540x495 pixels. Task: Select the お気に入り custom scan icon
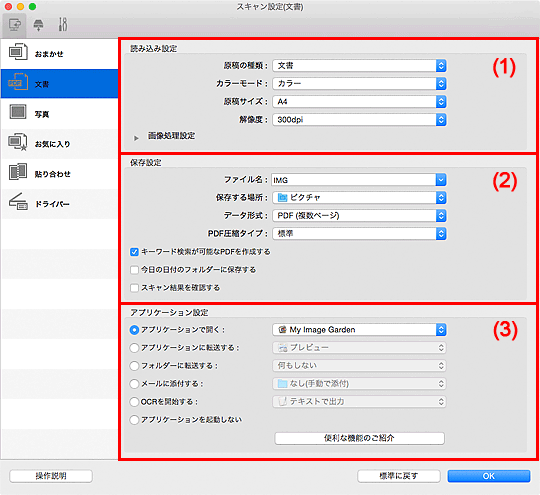pos(18,142)
